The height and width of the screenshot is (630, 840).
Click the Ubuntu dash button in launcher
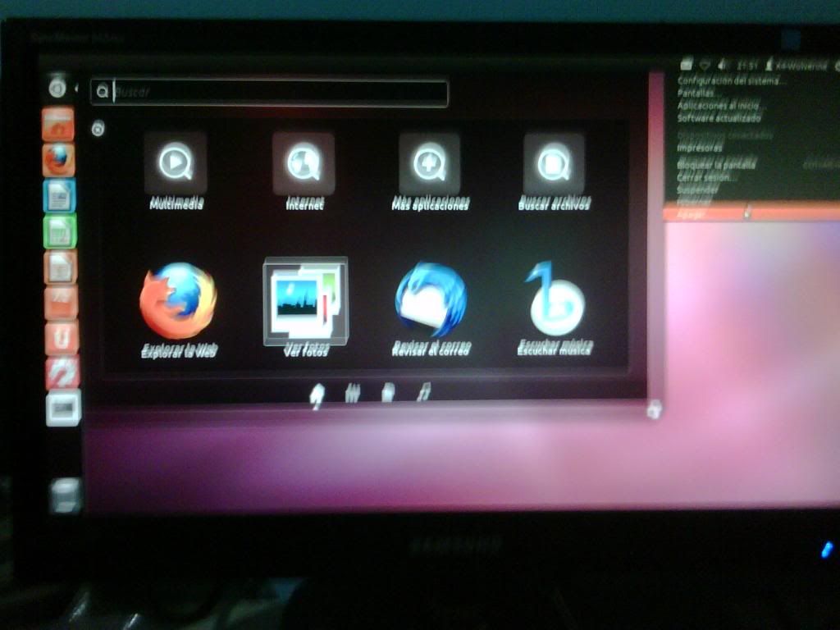57,87
